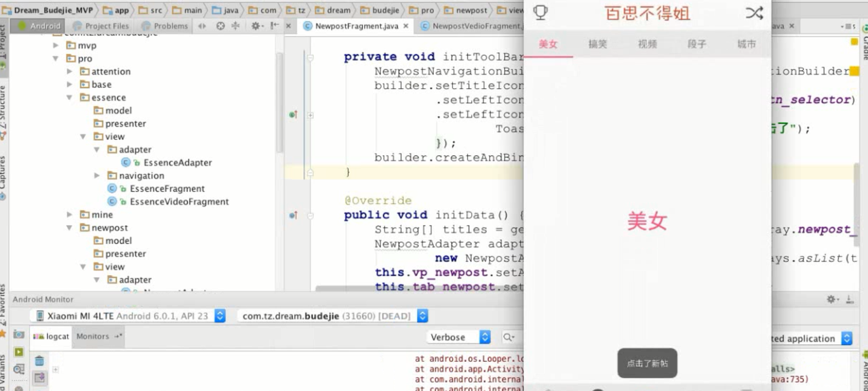The width and height of the screenshot is (868, 391).
Task: Select the 视频 tab in the phone app
Action: tap(647, 44)
